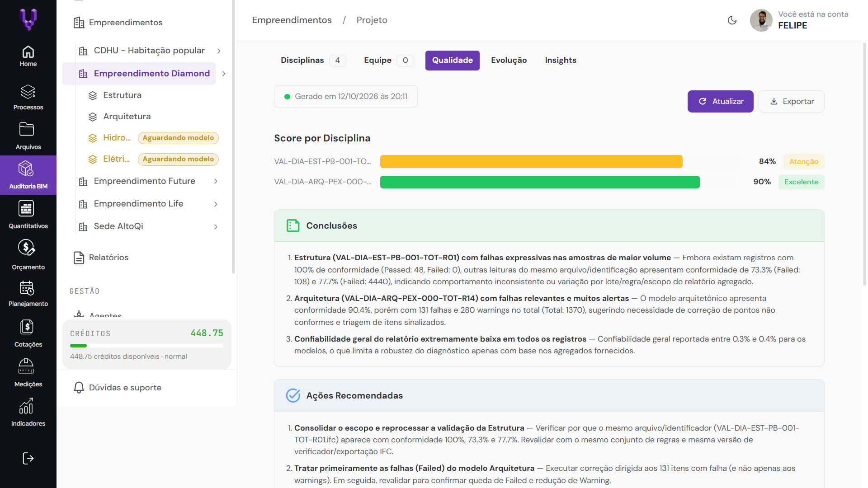This screenshot has width=868, height=488.
Task: Open Cotações in the sidebar
Action: 28,333
